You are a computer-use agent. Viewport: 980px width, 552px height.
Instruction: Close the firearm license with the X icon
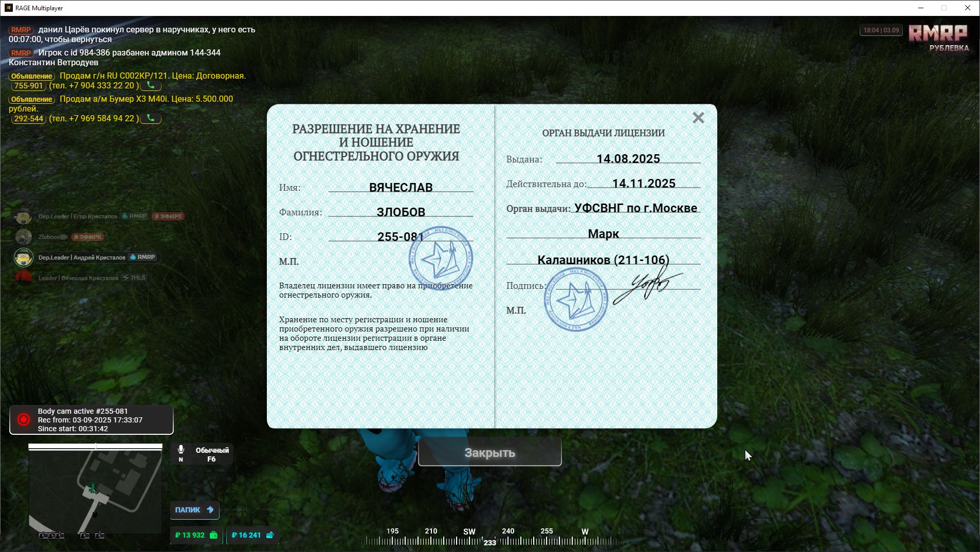698,118
